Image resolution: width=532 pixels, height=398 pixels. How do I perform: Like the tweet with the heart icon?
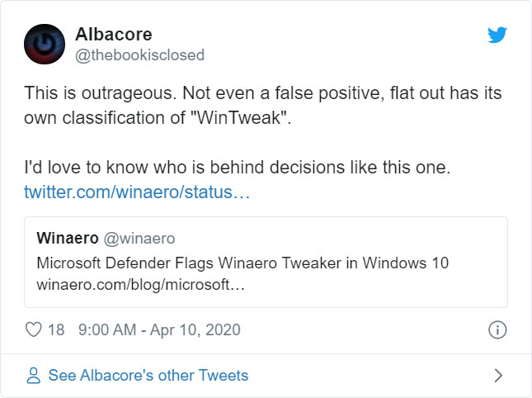[x=34, y=329]
